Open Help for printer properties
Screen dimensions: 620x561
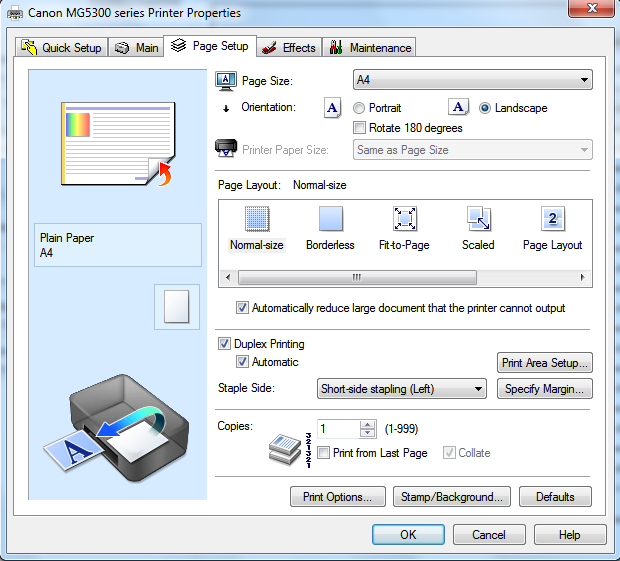tap(570, 535)
